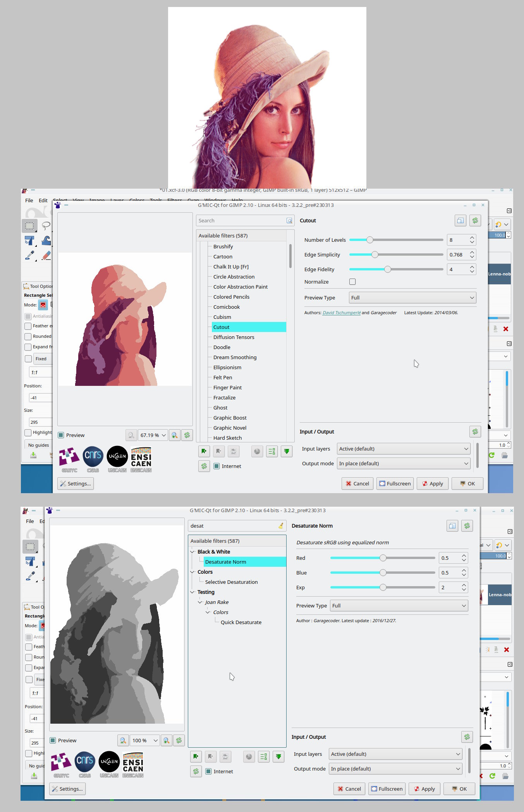
Task: Click Apply in Cutout dialog
Action: 433,483
